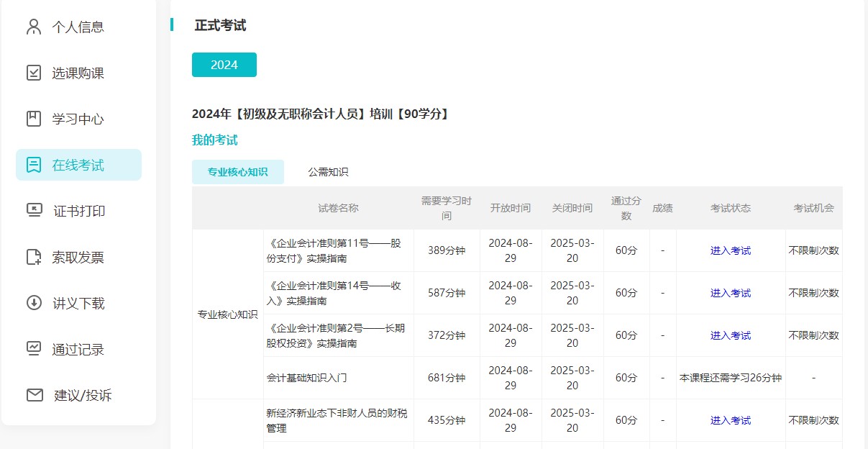
Task: Click the 435分钟 study time cell
Action: (x=447, y=420)
